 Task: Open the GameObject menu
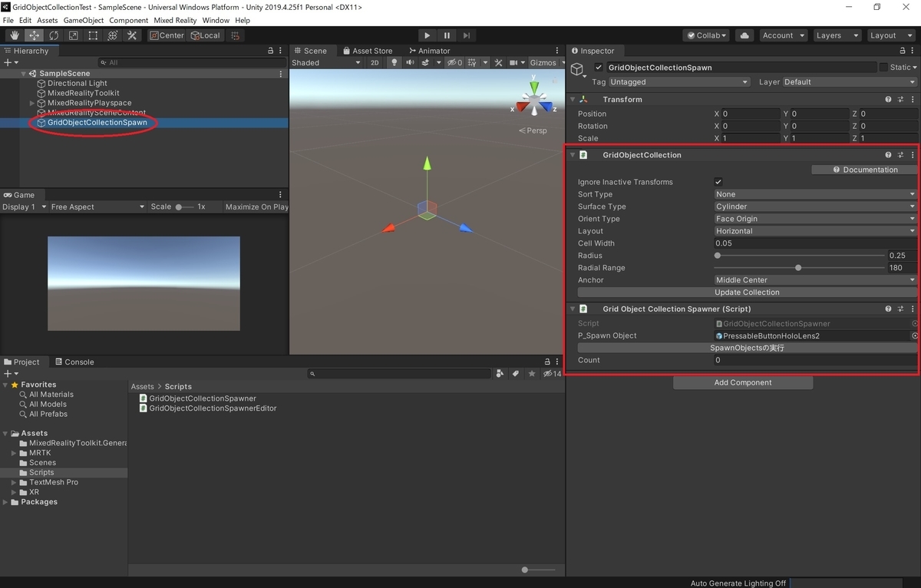83,20
